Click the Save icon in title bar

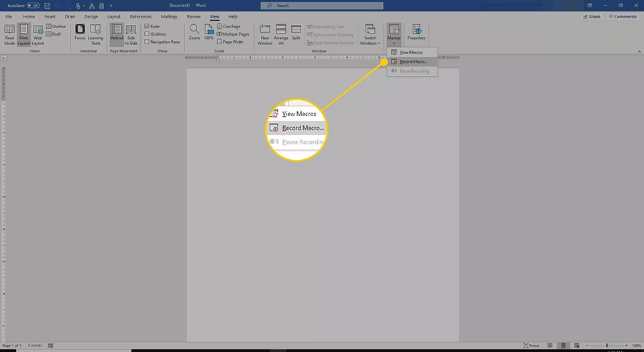click(x=47, y=6)
